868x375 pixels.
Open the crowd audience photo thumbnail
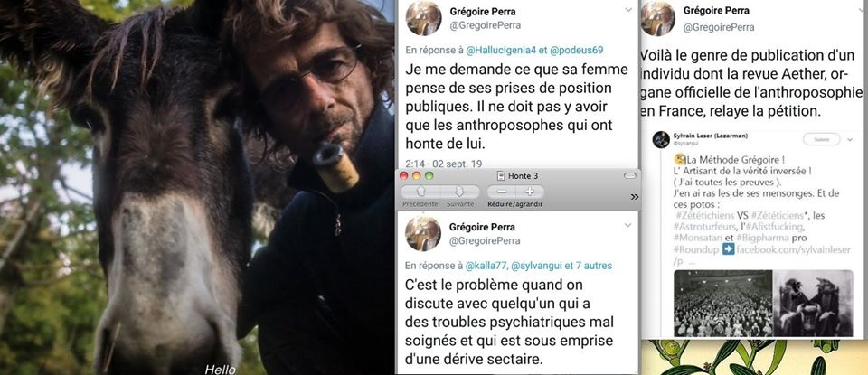[x=723, y=303]
